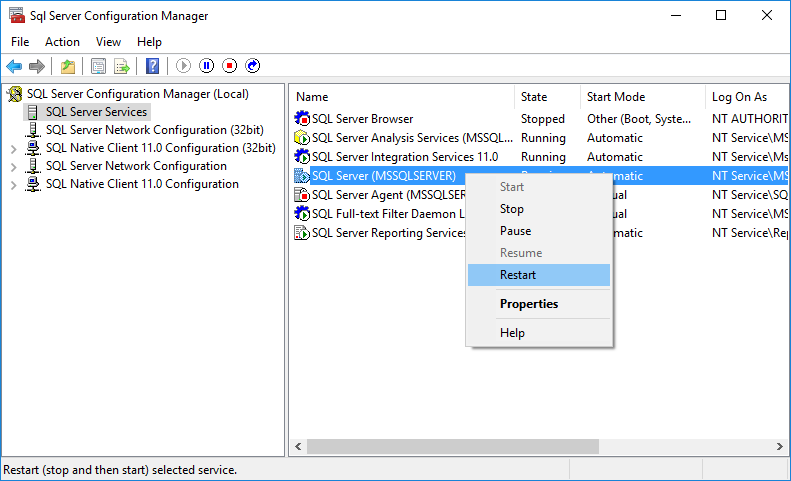The image size is (791, 481).
Task: Sort by the Start Mode column header
Action: click(643, 97)
